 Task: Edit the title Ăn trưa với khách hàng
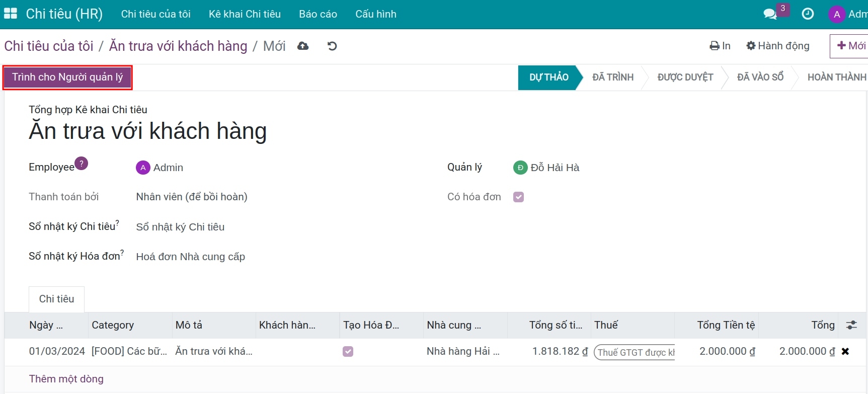click(x=148, y=131)
